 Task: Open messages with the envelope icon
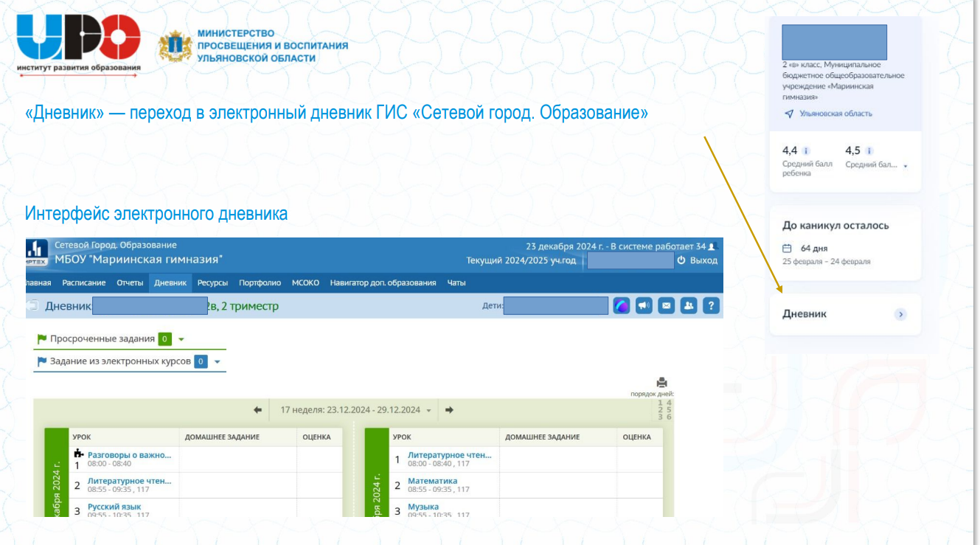(x=666, y=306)
